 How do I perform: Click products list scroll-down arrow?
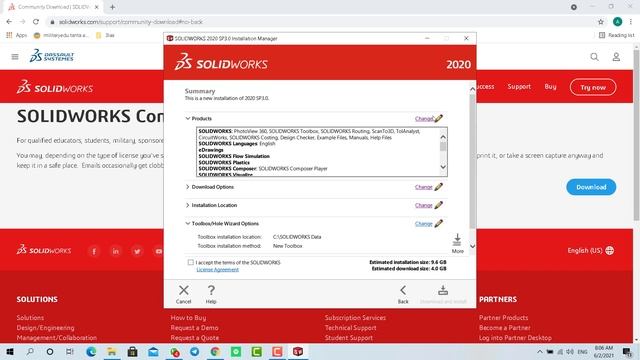pos(443,167)
